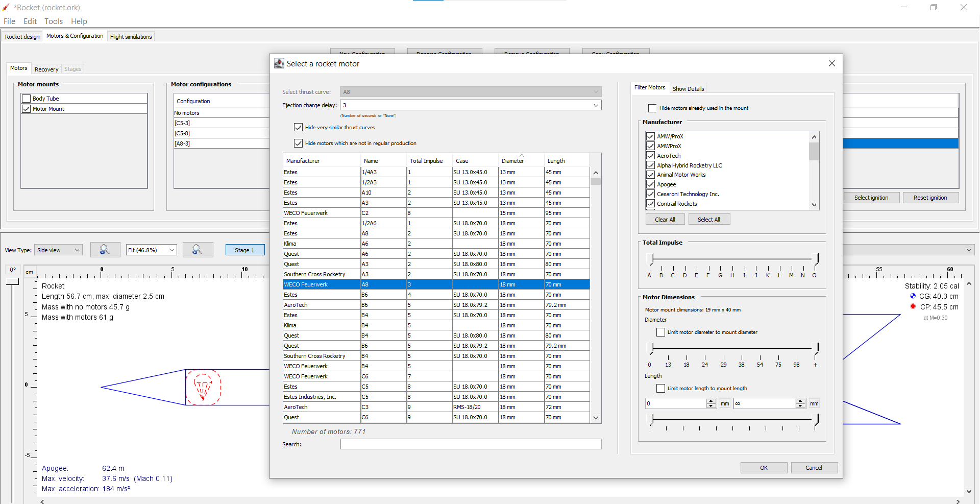
Task: Click the OpenRocket logo in the window title bar
Action: coord(5,7)
